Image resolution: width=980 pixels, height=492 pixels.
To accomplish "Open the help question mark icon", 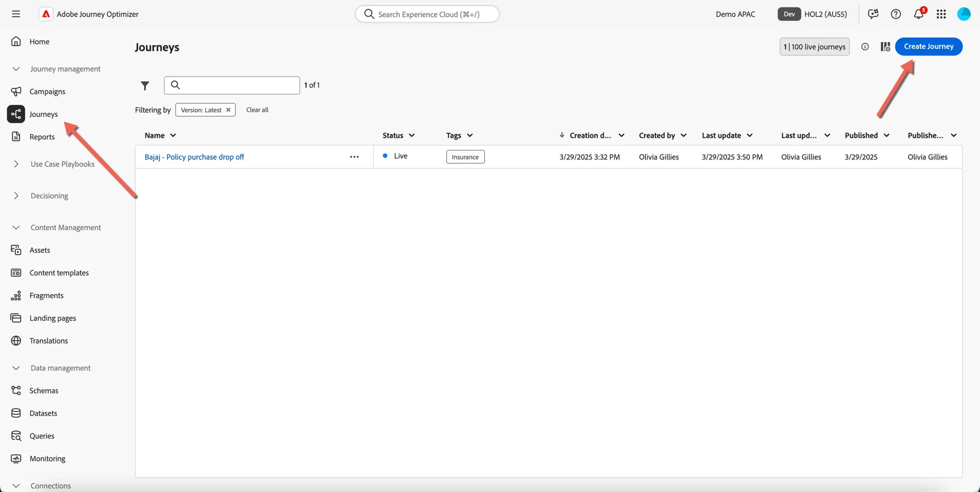I will pyautogui.click(x=896, y=14).
